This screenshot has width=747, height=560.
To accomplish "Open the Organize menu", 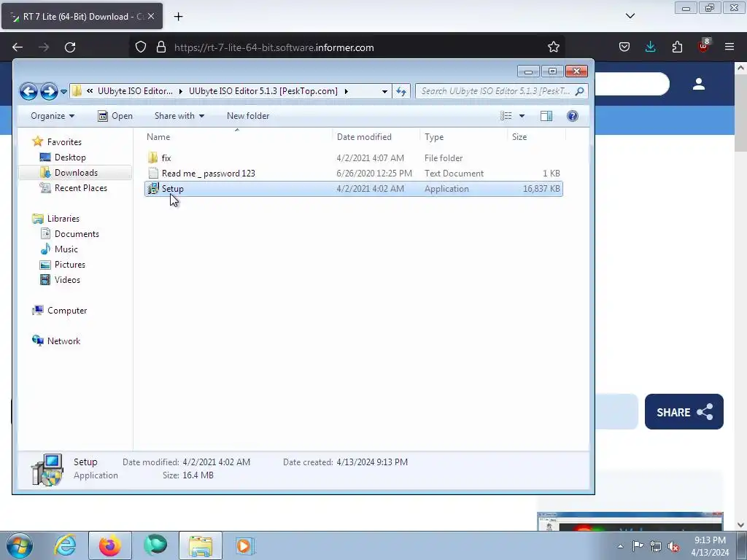I will pyautogui.click(x=53, y=116).
